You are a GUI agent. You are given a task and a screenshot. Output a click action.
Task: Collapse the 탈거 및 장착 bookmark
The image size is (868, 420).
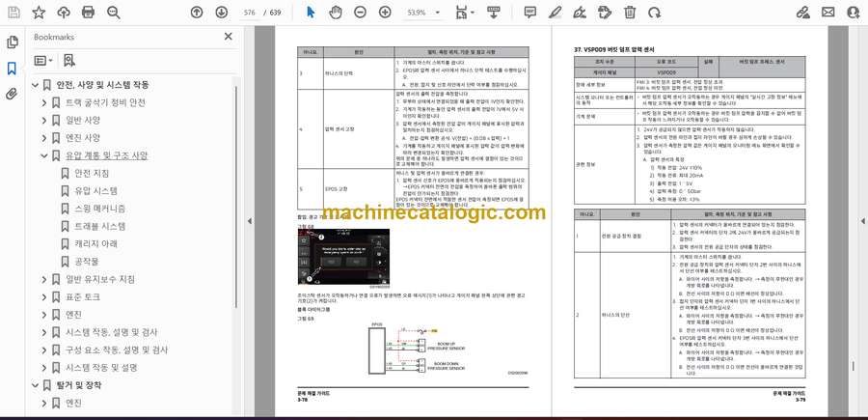tap(36, 385)
